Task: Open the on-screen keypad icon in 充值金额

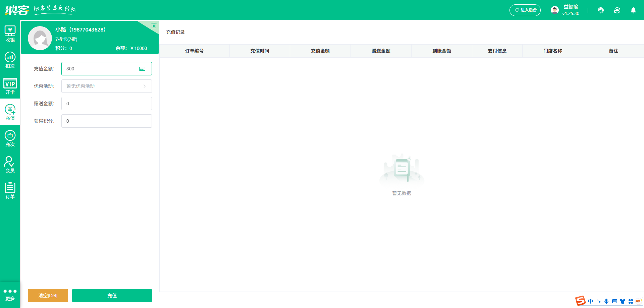Action: coord(142,69)
